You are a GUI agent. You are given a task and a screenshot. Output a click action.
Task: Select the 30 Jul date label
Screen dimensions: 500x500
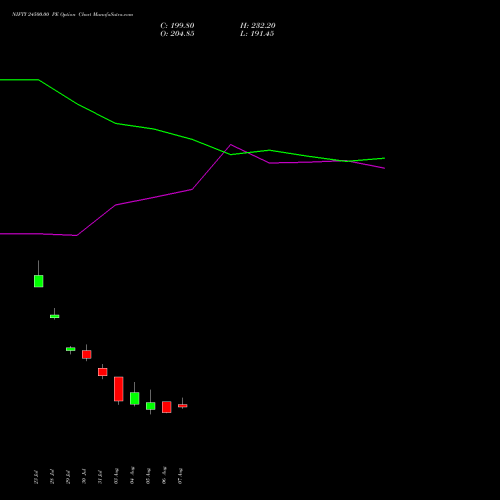84,476
